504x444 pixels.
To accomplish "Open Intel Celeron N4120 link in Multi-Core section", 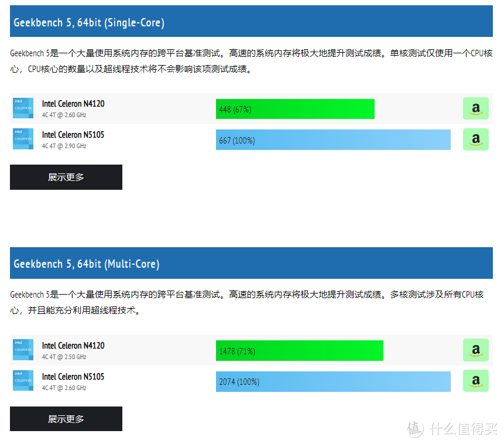I will [73, 346].
